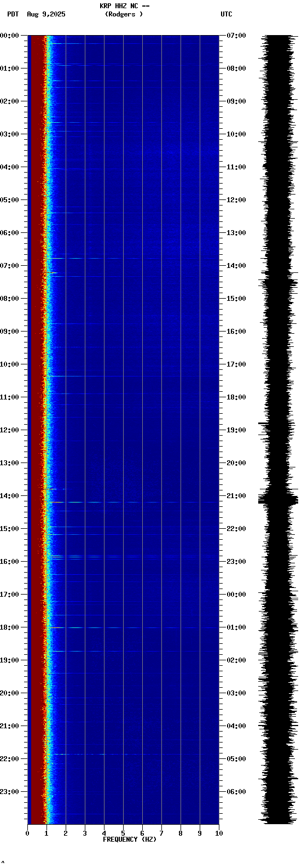Click the UTC axis label '14:00'
This screenshot has height=868, width=302.
pos(236,266)
